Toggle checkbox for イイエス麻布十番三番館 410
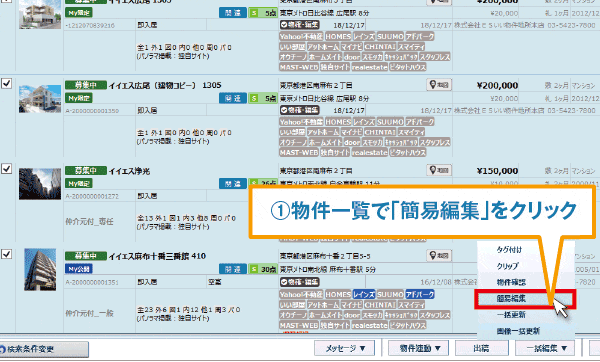This screenshot has width=600, height=362. tap(7, 254)
